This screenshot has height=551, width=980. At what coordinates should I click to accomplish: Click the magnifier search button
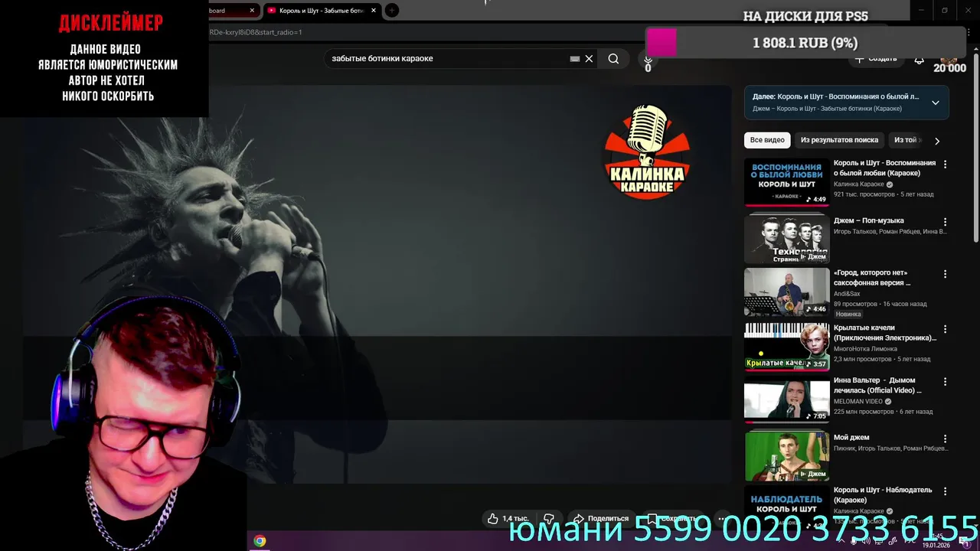pos(613,59)
